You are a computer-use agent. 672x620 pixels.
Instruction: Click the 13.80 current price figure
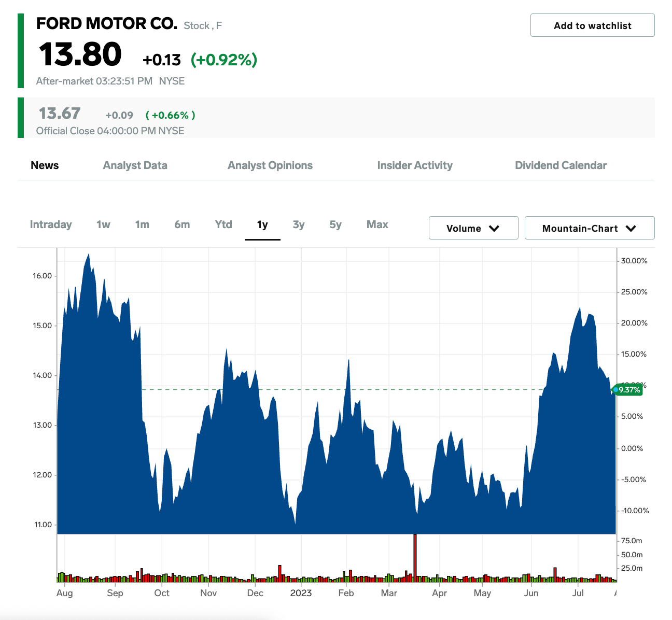click(x=80, y=54)
